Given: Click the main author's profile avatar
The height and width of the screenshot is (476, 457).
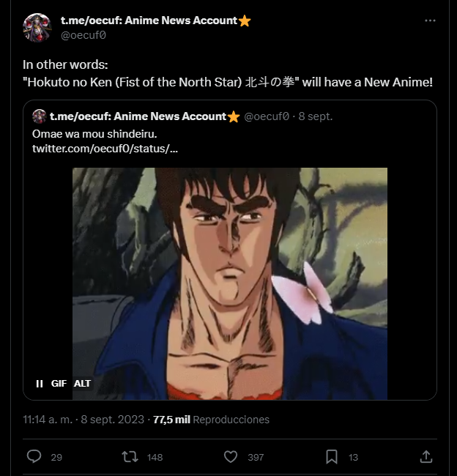Looking at the screenshot, I should click(37, 27).
